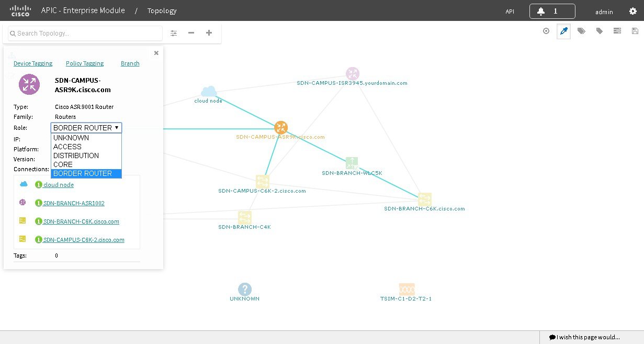Select the UNKNOWN question mark node
The image size is (644, 344).
coord(244,289)
